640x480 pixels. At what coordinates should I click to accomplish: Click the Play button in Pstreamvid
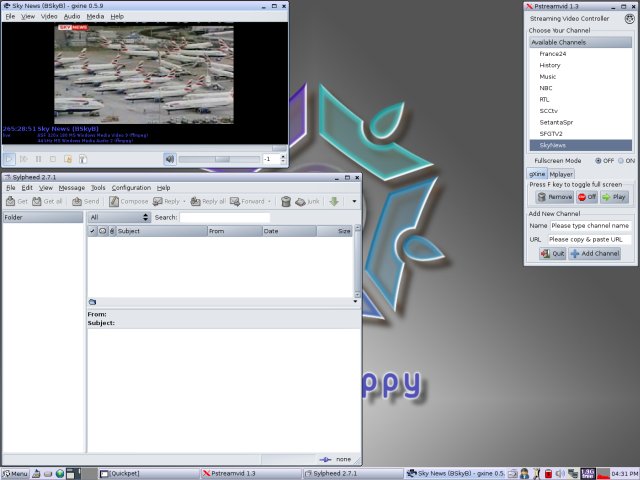614,197
